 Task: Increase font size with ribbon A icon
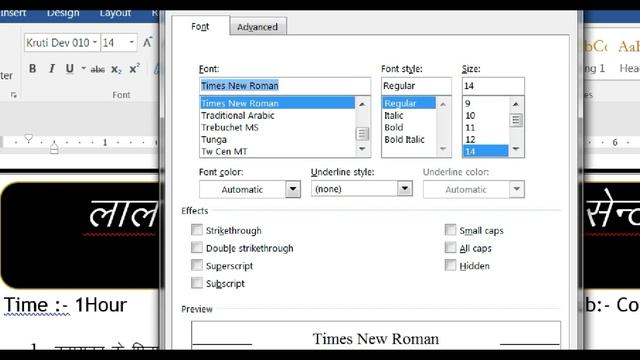click(147, 42)
